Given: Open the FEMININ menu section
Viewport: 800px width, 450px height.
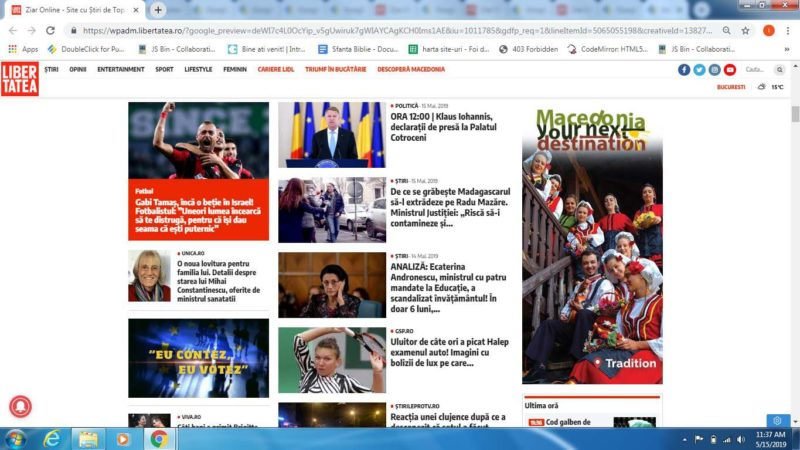Looking at the screenshot, I should pos(235,69).
